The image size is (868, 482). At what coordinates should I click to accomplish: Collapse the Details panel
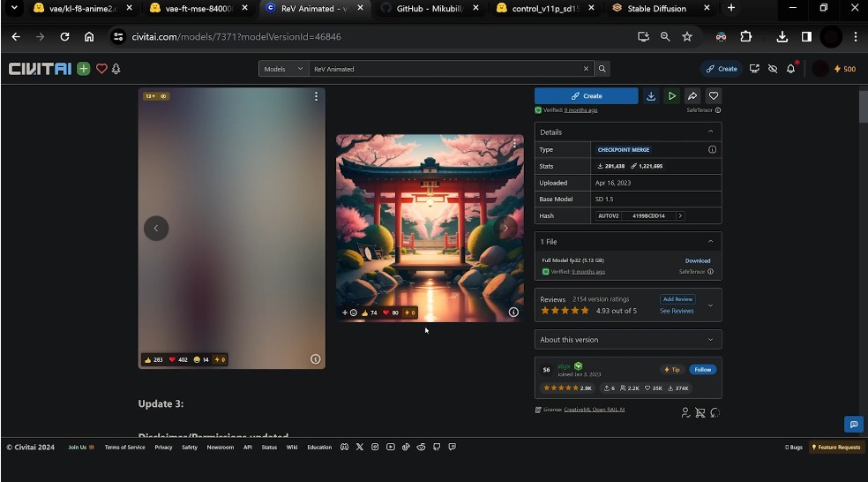point(710,132)
